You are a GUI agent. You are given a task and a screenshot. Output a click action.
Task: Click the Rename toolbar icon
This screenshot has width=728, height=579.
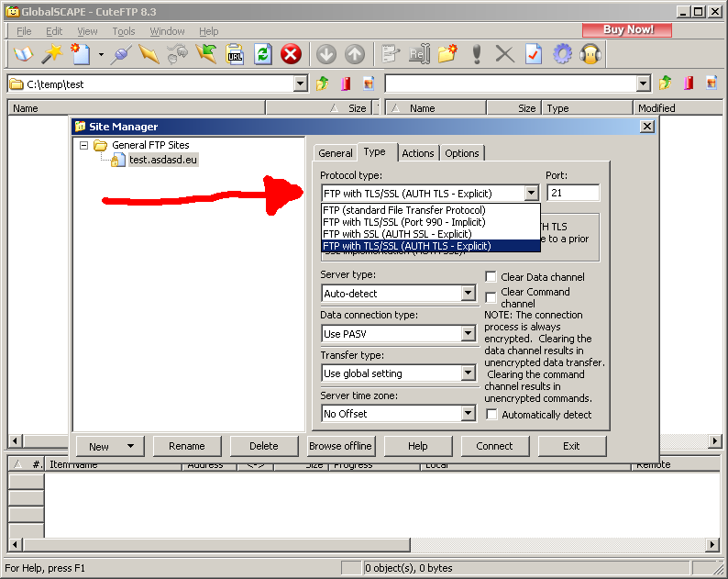[419, 54]
